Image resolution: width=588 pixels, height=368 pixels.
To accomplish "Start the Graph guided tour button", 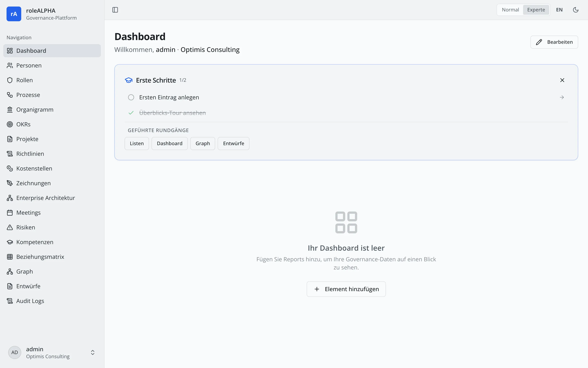I will (x=203, y=143).
